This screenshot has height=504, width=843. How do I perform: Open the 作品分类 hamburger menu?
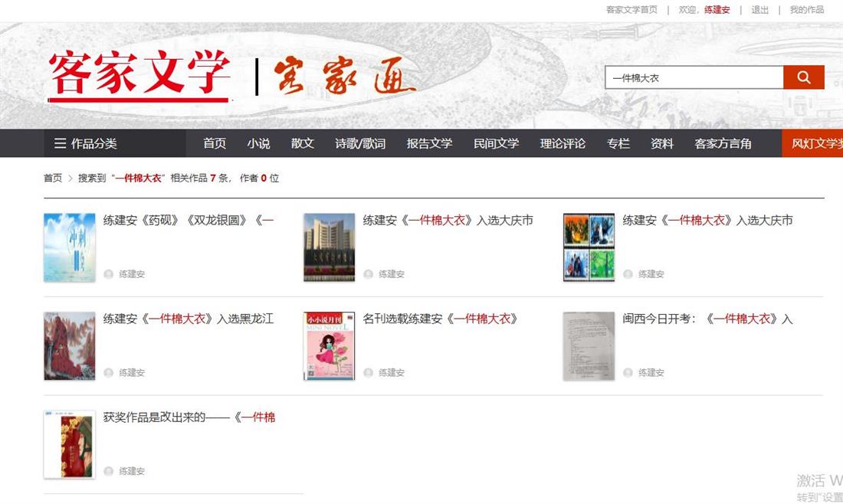pos(85,143)
